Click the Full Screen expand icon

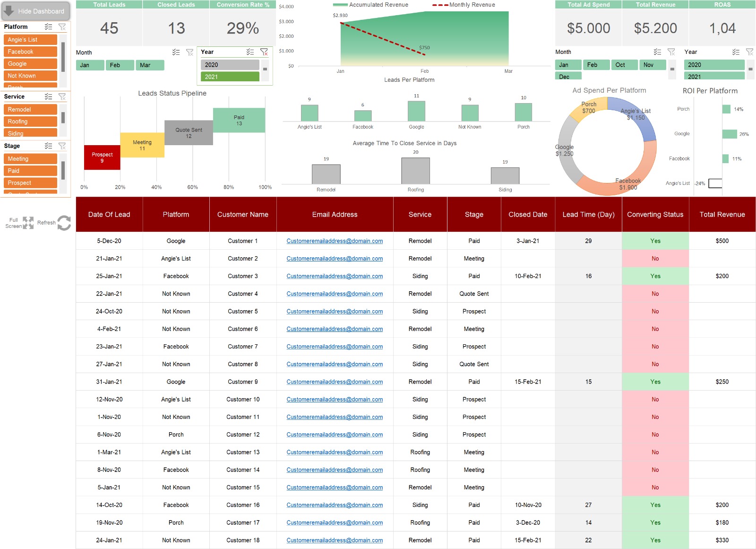(x=28, y=223)
